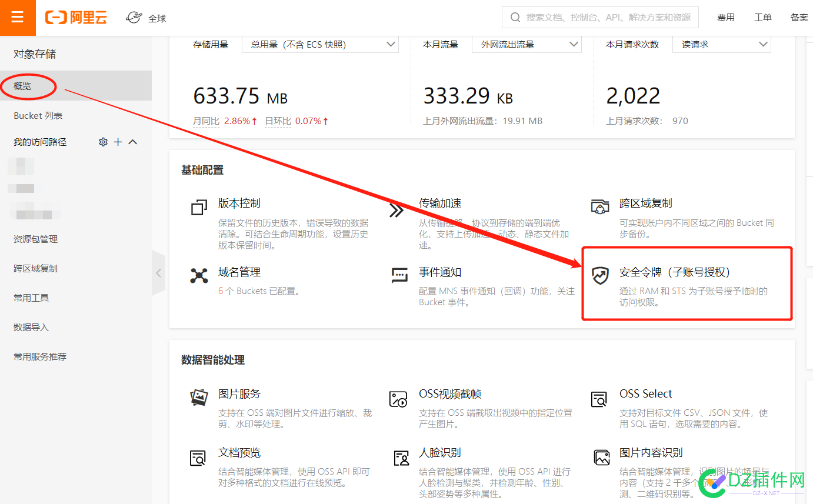Open settings gear for 我的访问路径

(x=103, y=142)
